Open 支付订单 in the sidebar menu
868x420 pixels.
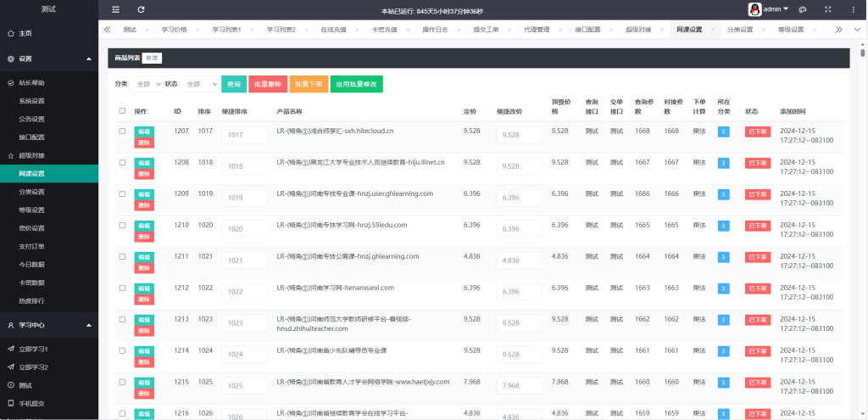[31, 246]
